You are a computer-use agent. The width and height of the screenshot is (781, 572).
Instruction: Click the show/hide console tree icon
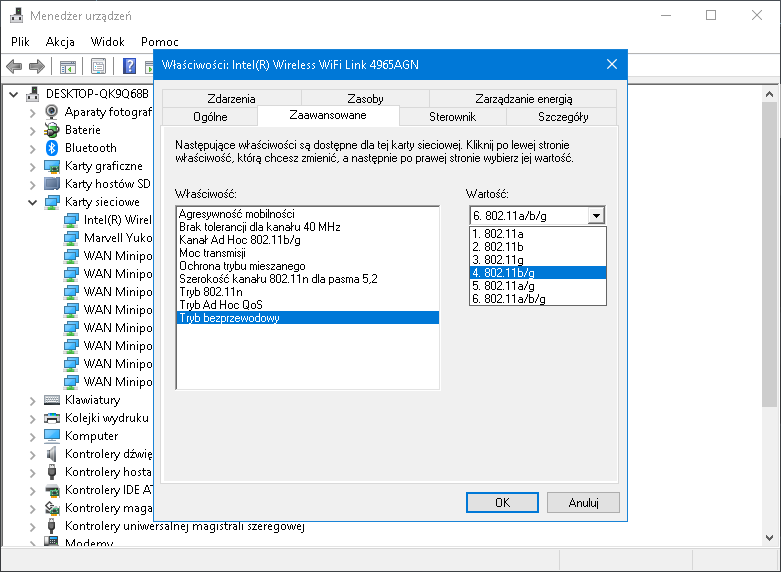[x=68, y=66]
